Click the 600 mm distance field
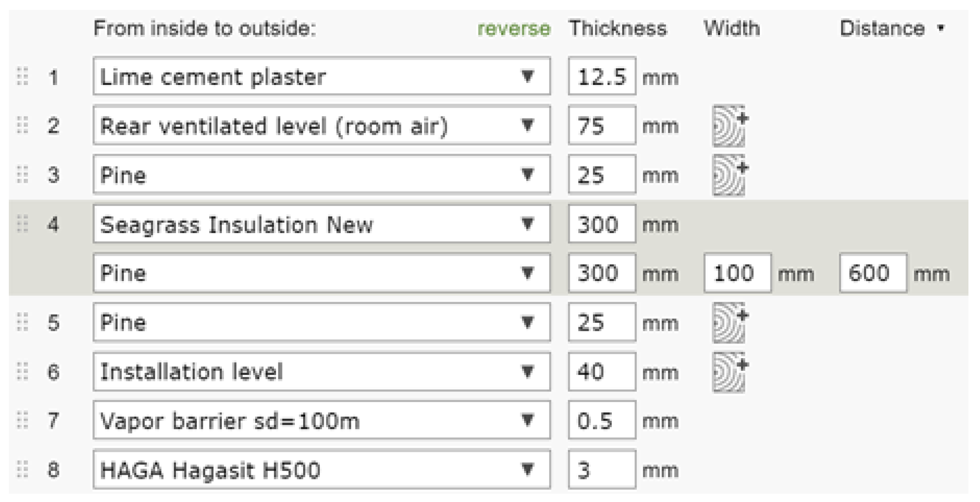The image size is (980, 502). (873, 273)
